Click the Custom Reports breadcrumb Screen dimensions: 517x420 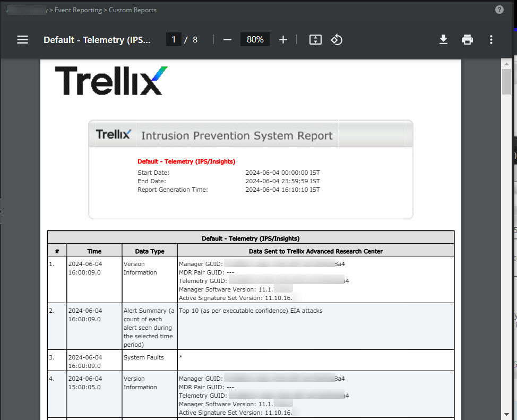click(x=133, y=10)
